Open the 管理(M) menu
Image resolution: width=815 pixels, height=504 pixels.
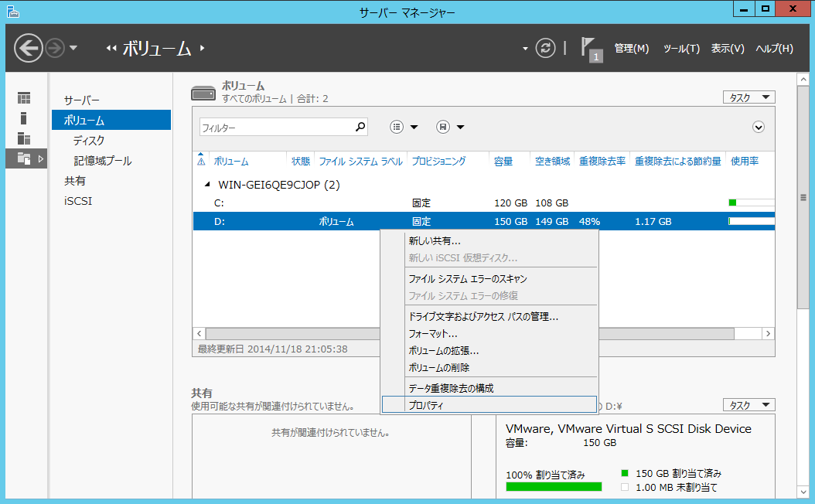[x=631, y=49]
